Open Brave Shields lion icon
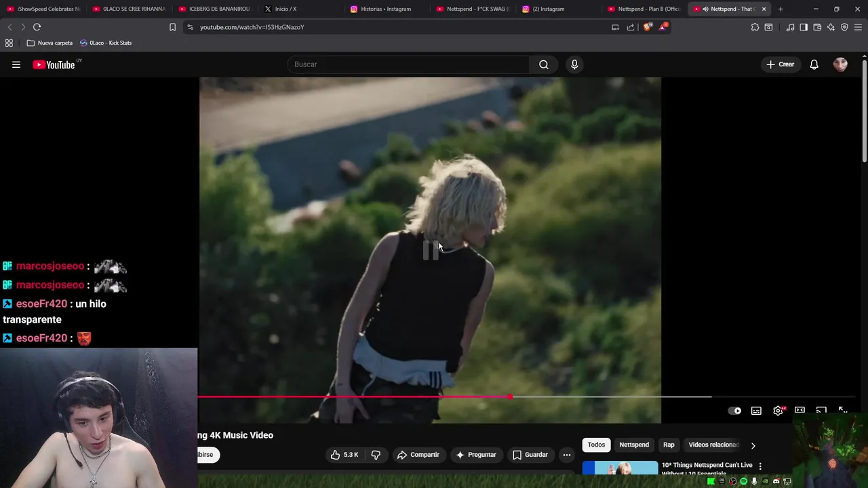 [648, 27]
